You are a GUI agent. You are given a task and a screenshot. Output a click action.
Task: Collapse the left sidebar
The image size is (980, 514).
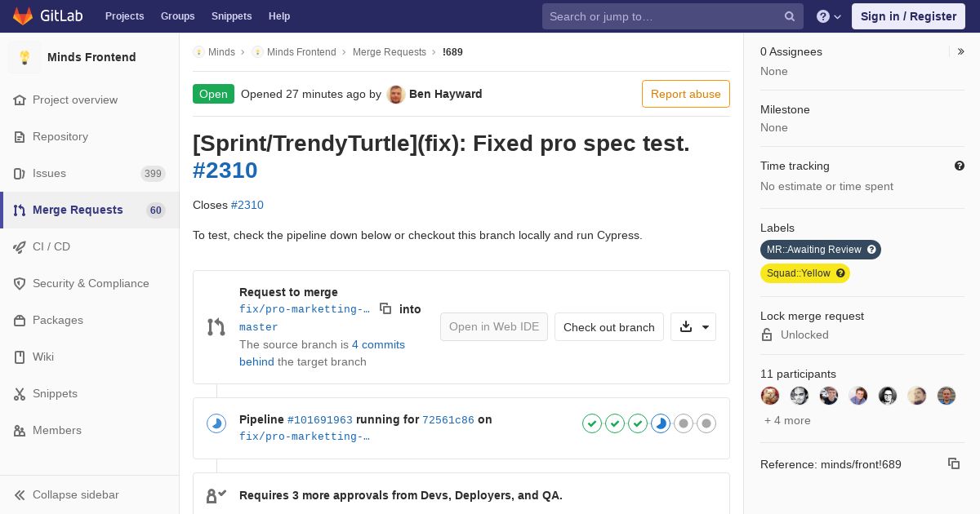[x=67, y=494]
